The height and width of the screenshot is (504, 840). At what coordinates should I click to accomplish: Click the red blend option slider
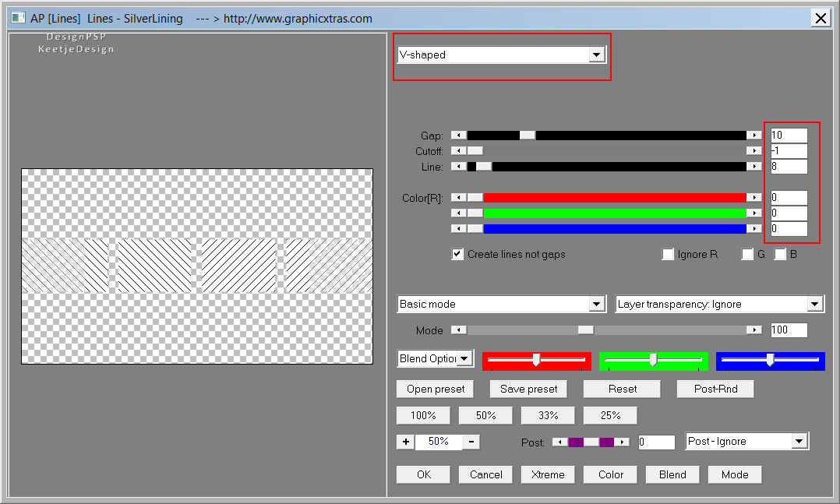(536, 360)
